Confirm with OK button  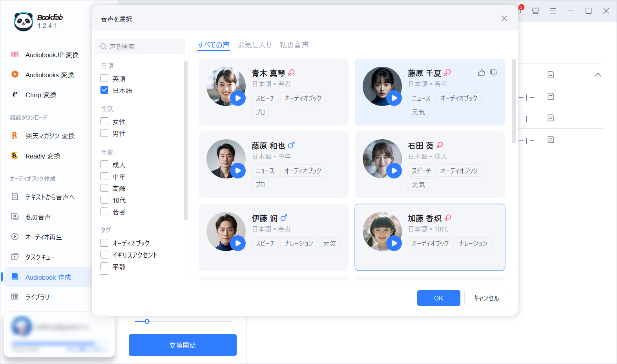(439, 298)
